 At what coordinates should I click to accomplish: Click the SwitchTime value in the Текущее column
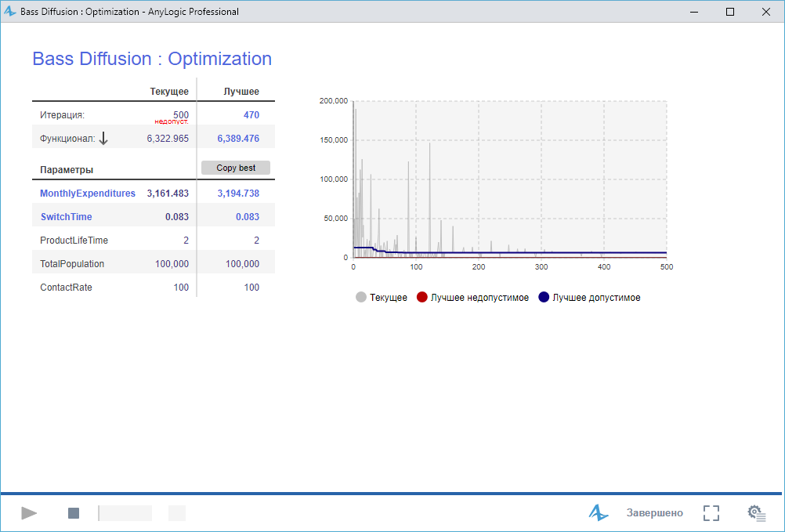[177, 217]
